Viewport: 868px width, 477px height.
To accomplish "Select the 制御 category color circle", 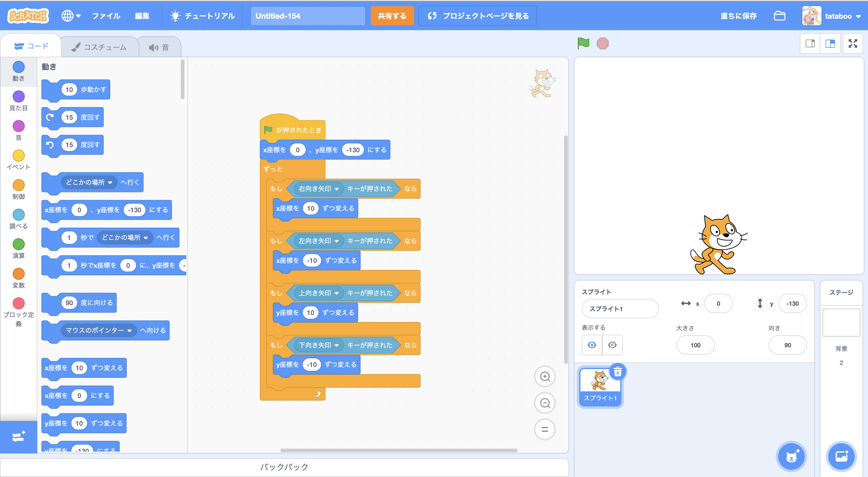I will click(x=18, y=185).
